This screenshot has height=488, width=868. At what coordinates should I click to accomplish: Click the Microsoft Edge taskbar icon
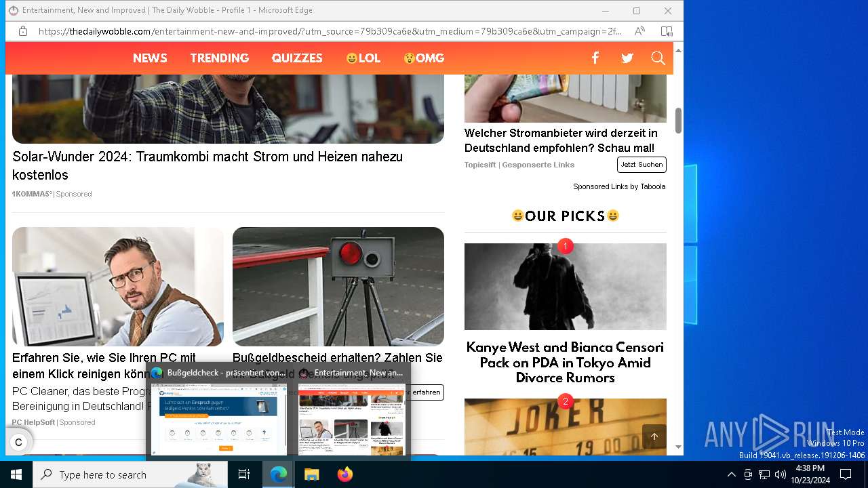click(279, 474)
